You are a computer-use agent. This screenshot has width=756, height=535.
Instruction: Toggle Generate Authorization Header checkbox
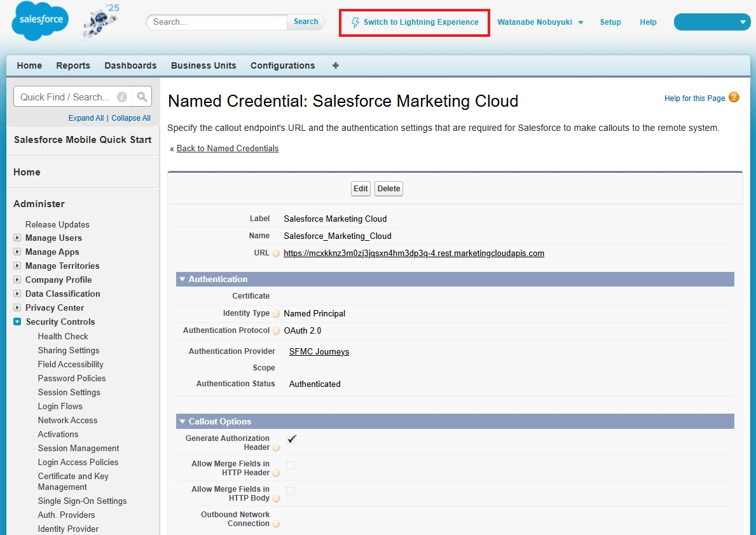[291, 439]
